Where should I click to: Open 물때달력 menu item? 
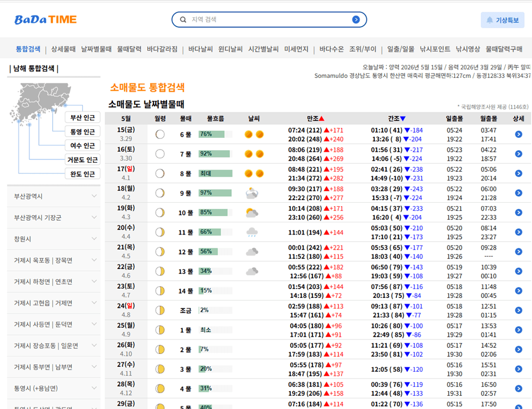tap(129, 49)
